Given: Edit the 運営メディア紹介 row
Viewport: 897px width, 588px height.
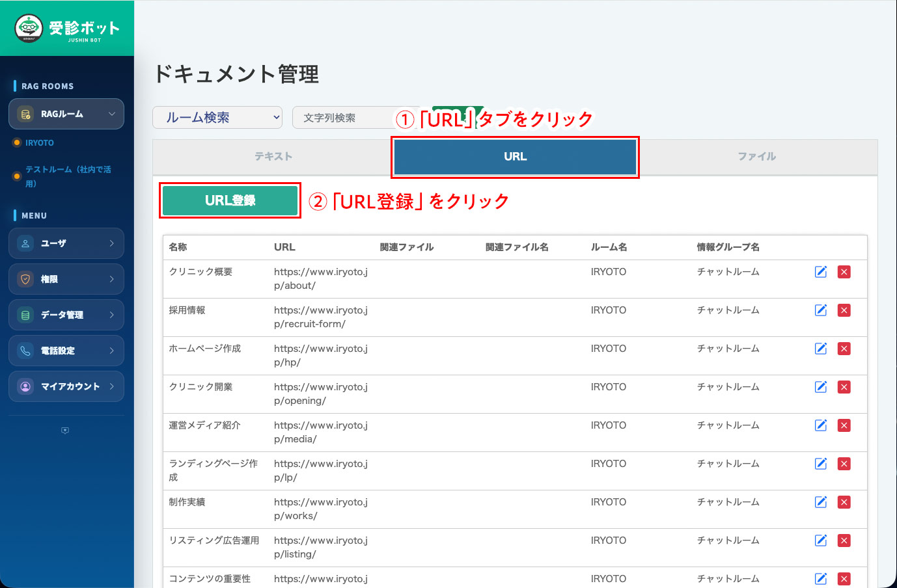Looking at the screenshot, I should coord(821,425).
